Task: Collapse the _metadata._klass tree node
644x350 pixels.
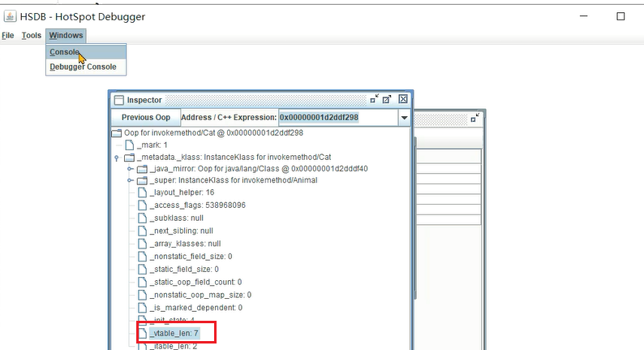Action: point(118,157)
